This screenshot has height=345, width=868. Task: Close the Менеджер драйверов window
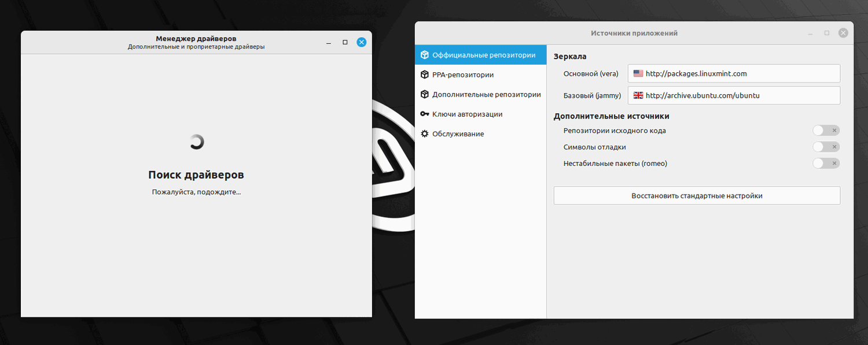click(x=362, y=42)
